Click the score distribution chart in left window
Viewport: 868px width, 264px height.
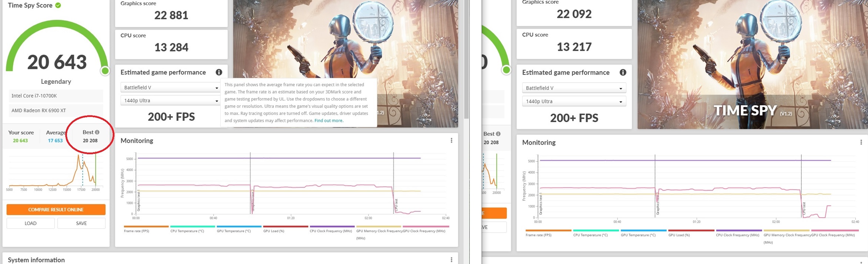pyautogui.click(x=56, y=171)
